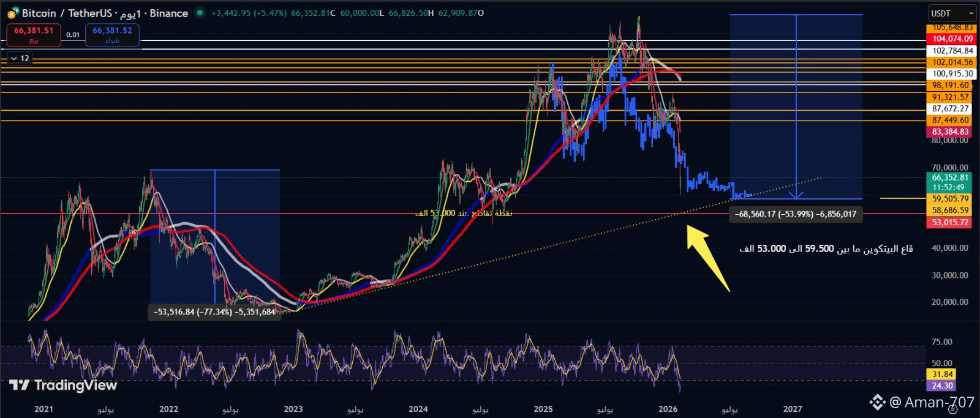Click the 2025 label on time axis
Screen dimensions: 980x418
click(543, 409)
